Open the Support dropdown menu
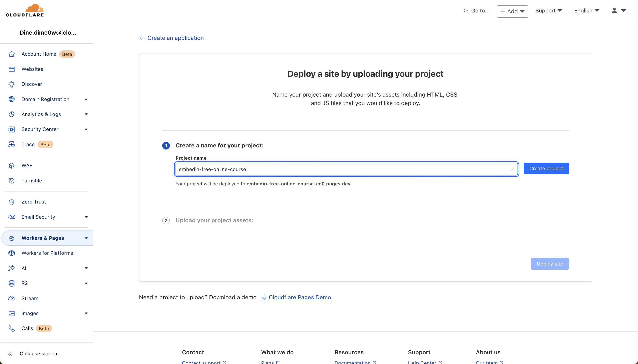Image resolution: width=638 pixels, height=364 pixels. [x=549, y=11]
